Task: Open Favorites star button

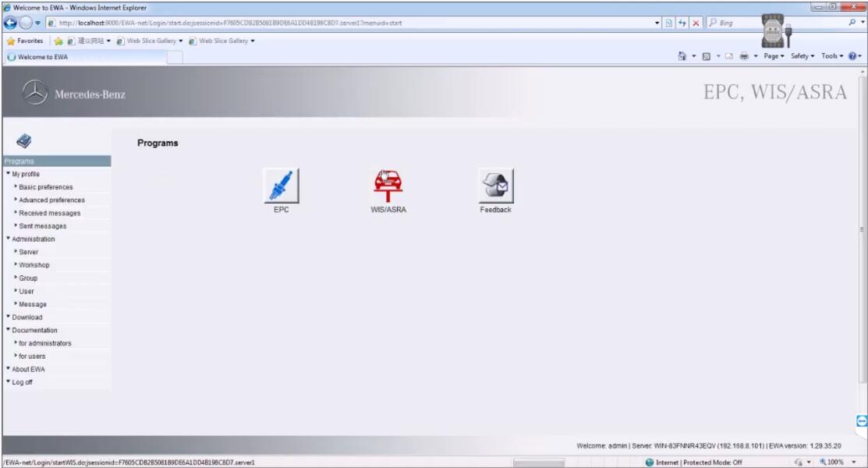Action: click(25, 41)
